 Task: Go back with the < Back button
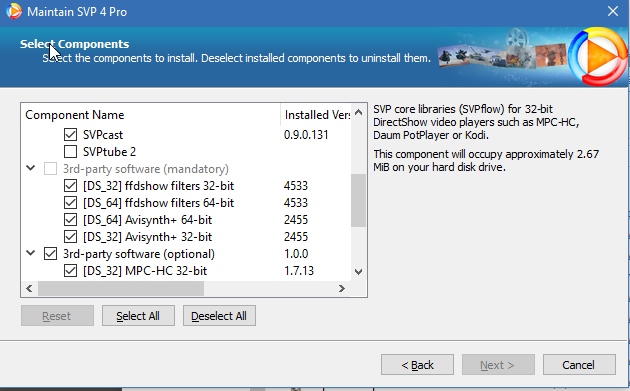point(417,364)
